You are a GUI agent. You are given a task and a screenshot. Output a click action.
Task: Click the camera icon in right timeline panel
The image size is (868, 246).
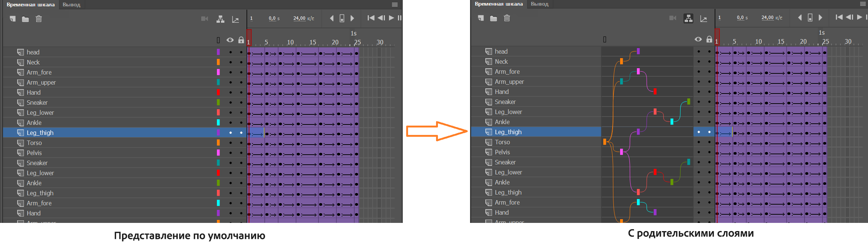(x=673, y=18)
